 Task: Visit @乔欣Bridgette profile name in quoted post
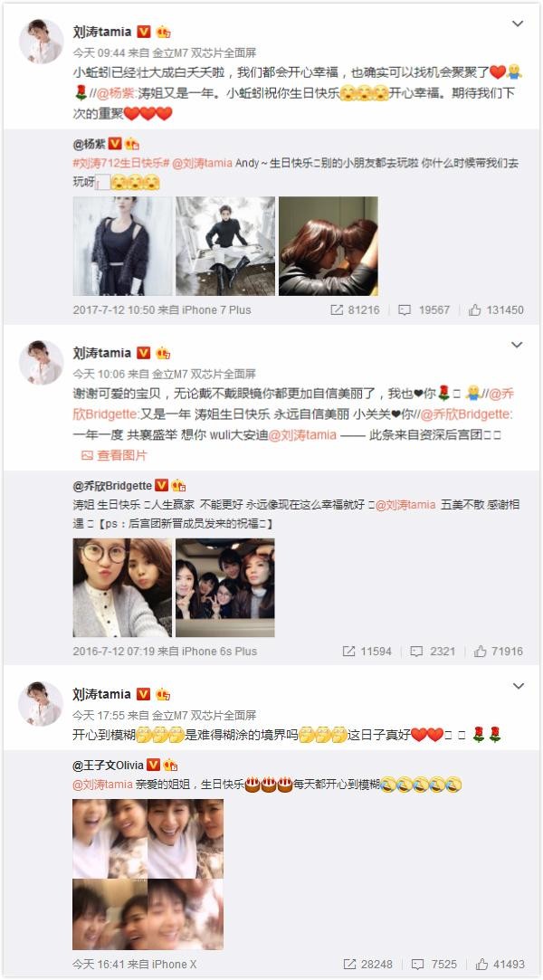(x=112, y=486)
